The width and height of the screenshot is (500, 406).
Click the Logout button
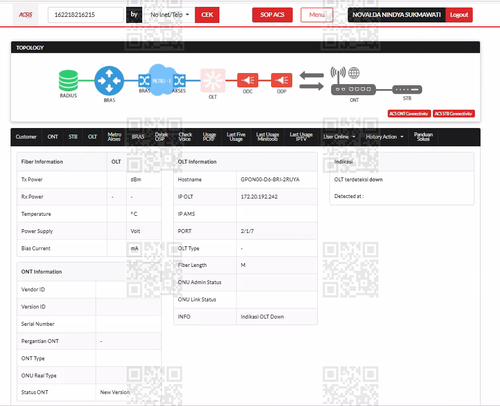[x=459, y=15]
